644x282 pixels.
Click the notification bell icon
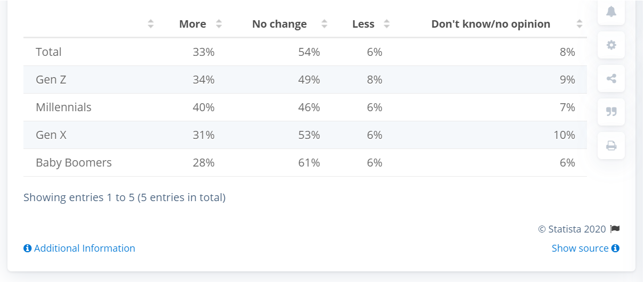coord(611,12)
